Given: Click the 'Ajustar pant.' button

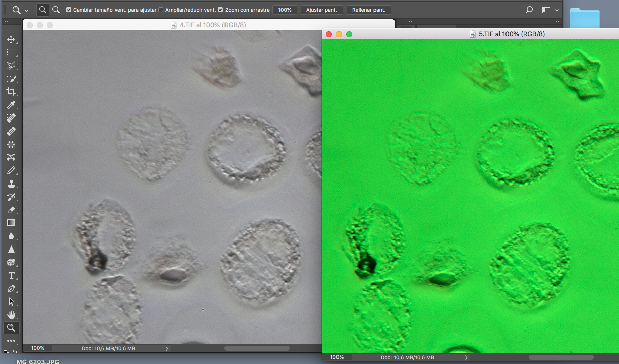Looking at the screenshot, I should [322, 10].
